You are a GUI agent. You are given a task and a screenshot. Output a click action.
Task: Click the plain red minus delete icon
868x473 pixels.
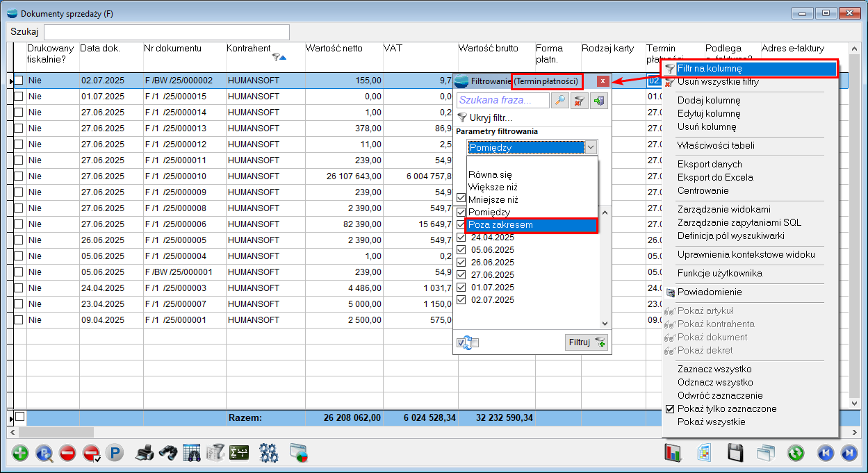67,454
